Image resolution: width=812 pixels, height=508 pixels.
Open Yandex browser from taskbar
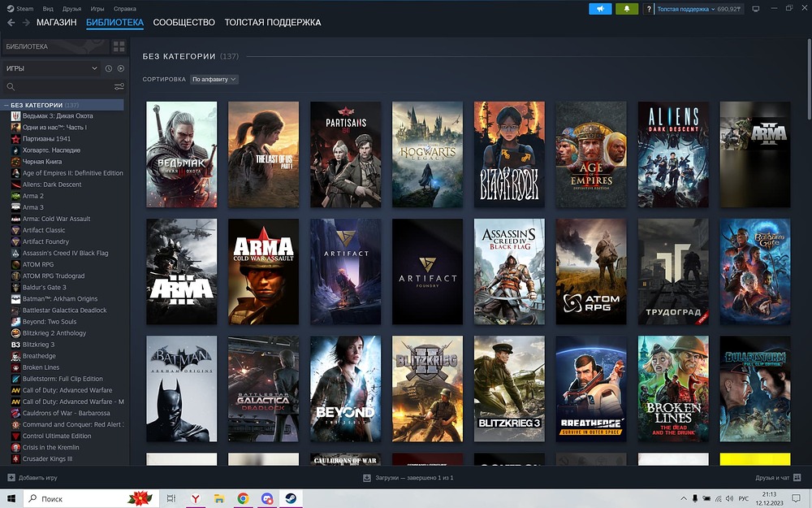pos(196,499)
